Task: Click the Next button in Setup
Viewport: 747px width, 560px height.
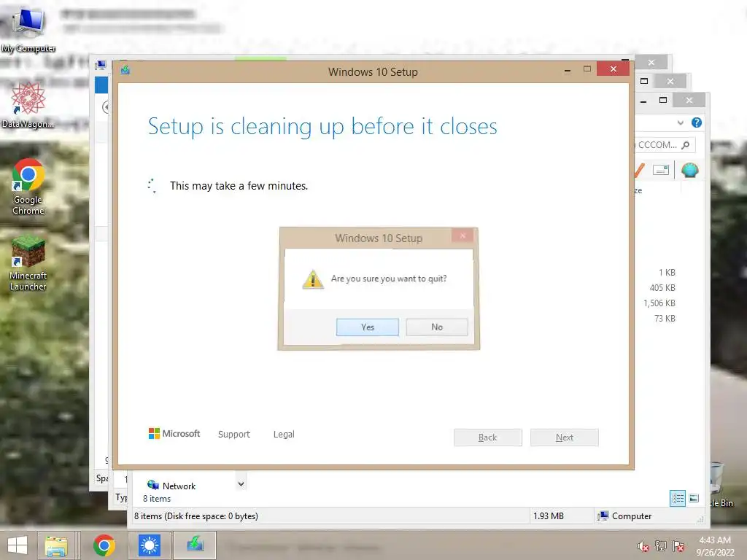Action: point(565,437)
